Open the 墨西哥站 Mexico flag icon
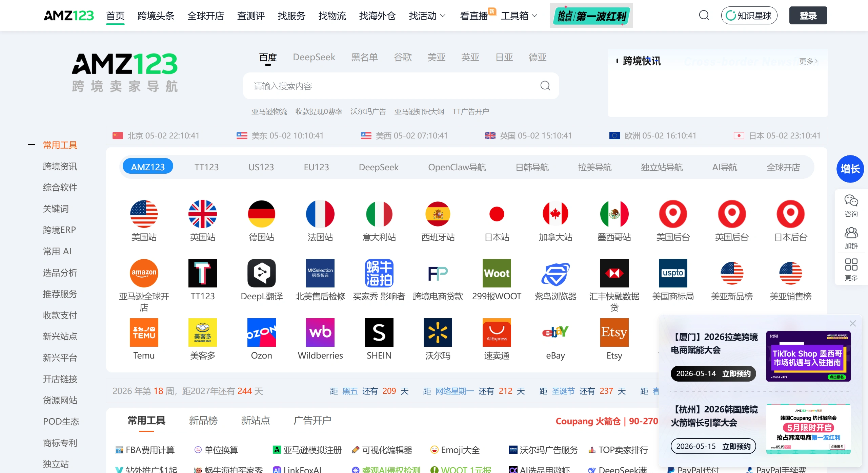The image size is (868, 473). point(614,214)
